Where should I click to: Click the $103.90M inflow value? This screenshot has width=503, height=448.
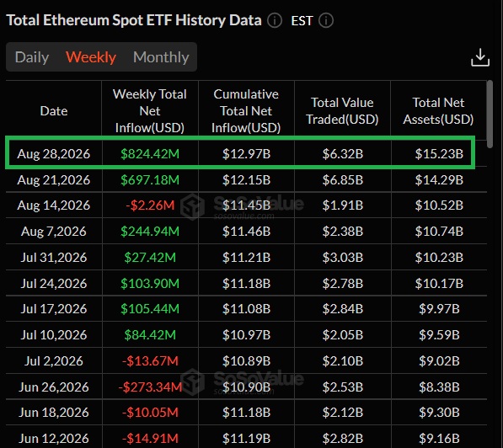150,284
